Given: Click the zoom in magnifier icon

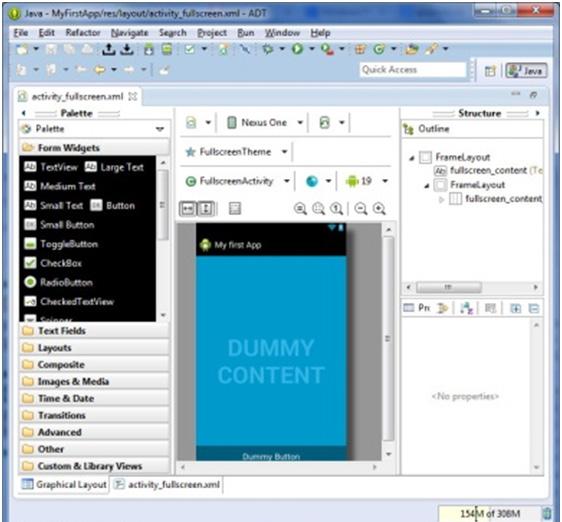Looking at the screenshot, I should pyautogui.click(x=379, y=208).
